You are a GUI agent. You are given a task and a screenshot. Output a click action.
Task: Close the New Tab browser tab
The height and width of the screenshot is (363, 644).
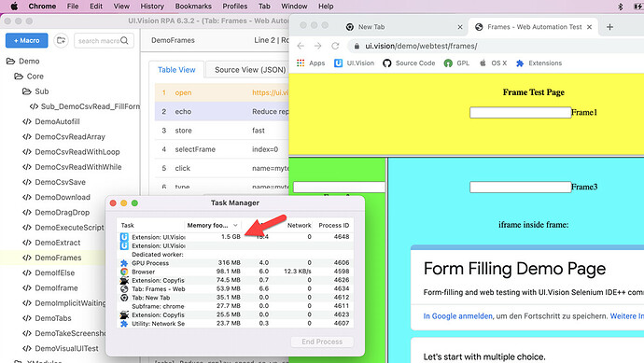click(460, 27)
